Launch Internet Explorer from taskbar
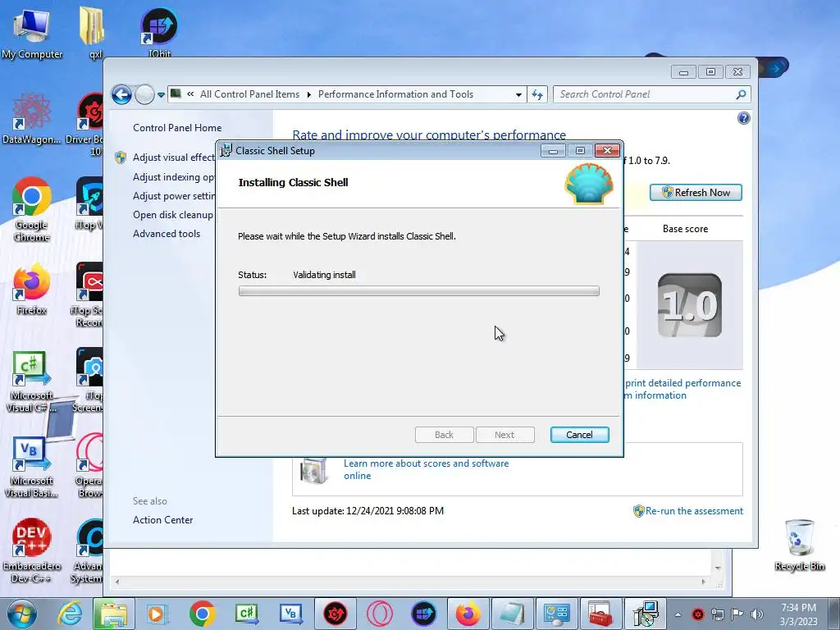This screenshot has height=630, width=840. point(71,614)
